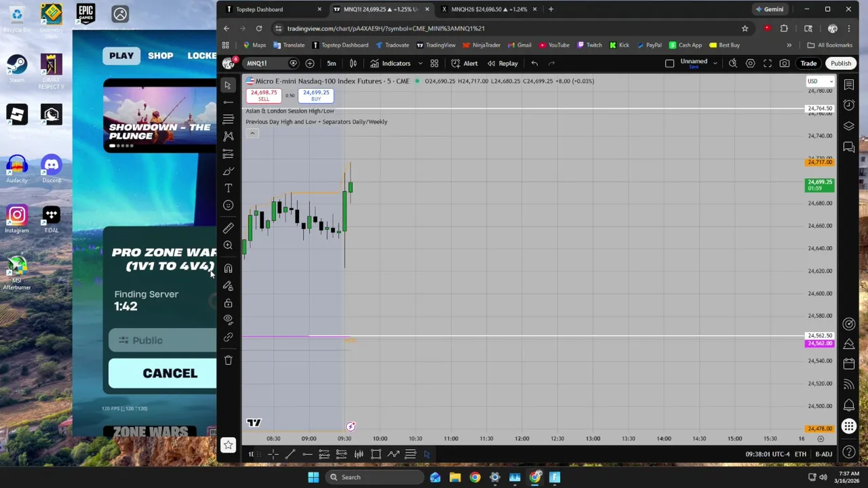Select the SHOP tab in Fortnite
Viewport: 868px width, 488px height.
click(161, 56)
